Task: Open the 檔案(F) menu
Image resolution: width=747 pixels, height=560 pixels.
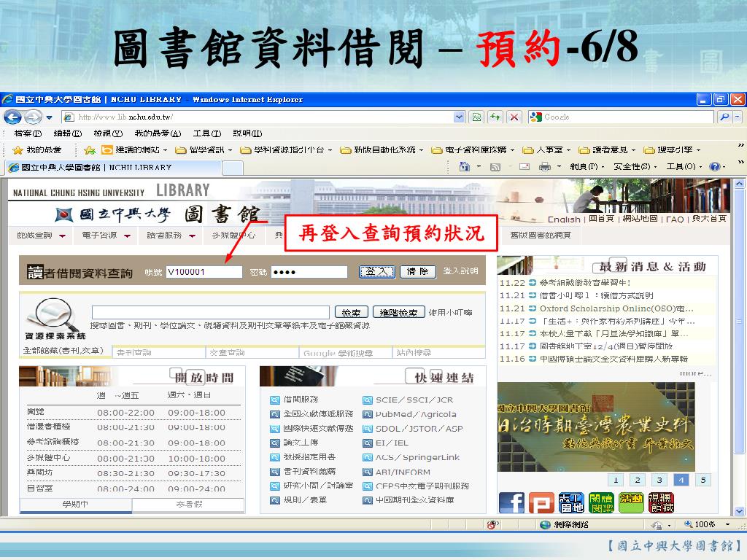Action: click(28, 133)
